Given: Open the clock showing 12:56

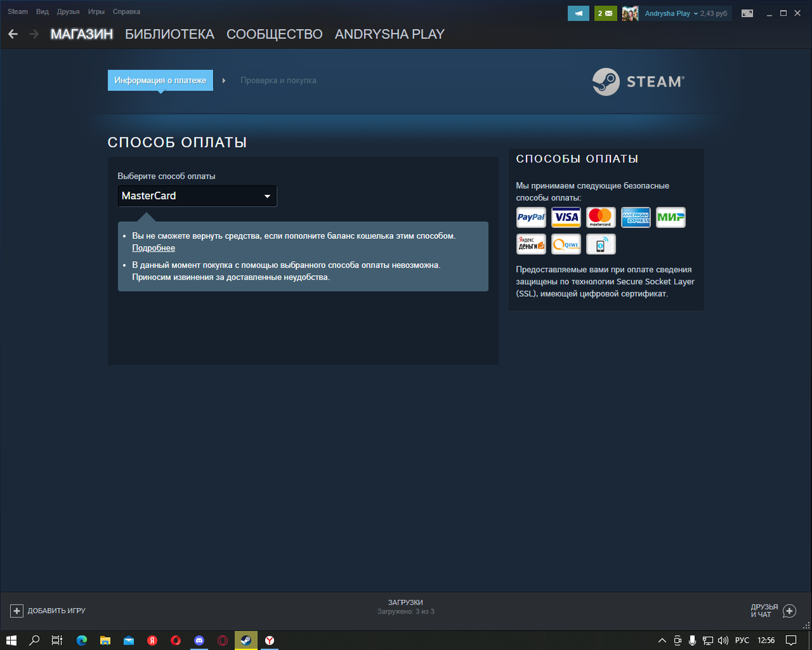Looking at the screenshot, I should click(x=767, y=640).
